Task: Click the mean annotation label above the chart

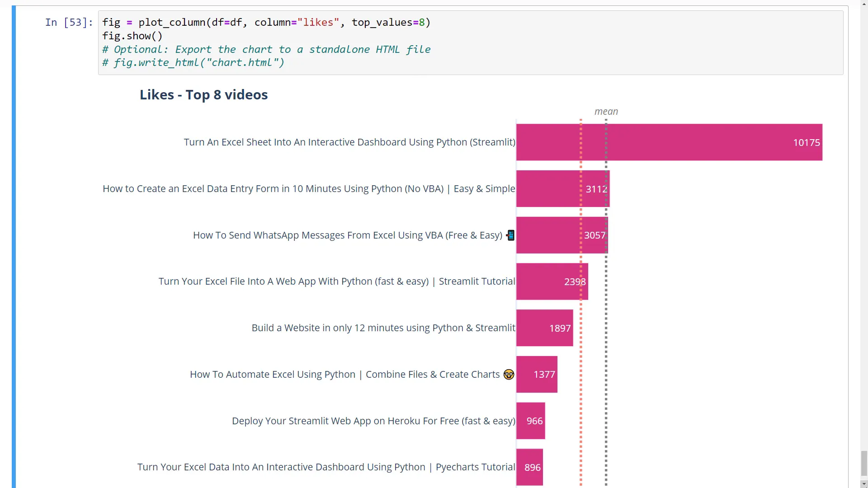Action: [606, 111]
